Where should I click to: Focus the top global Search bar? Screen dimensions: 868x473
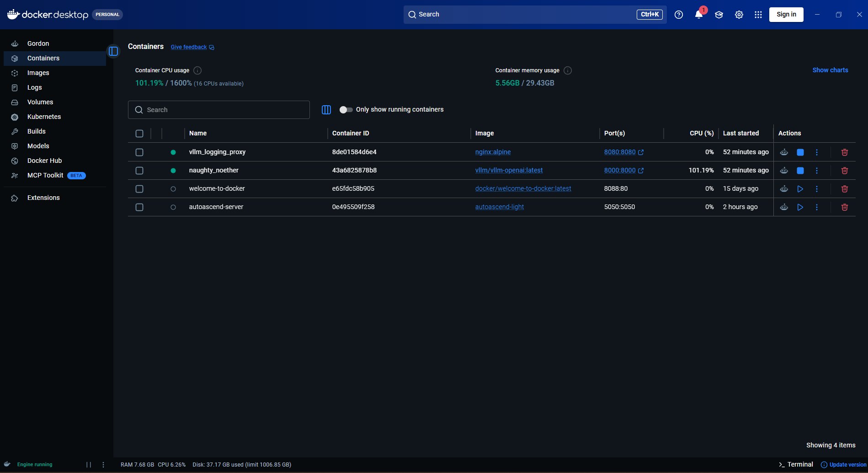(x=535, y=14)
